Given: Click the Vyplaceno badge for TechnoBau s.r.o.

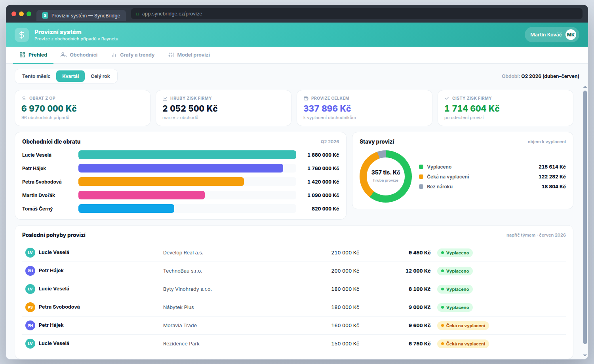Looking at the screenshot, I should (x=455, y=271).
